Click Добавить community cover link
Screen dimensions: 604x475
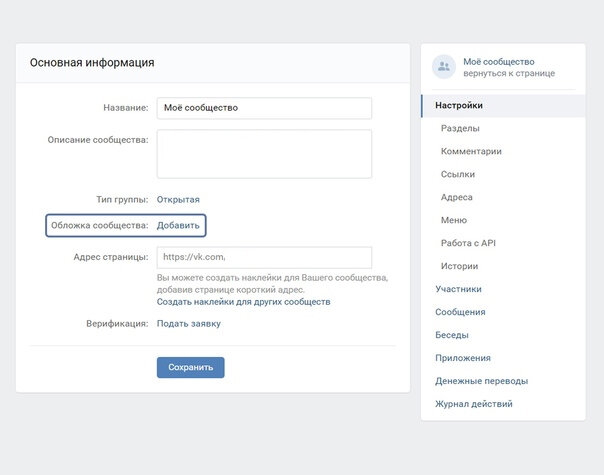point(178,225)
